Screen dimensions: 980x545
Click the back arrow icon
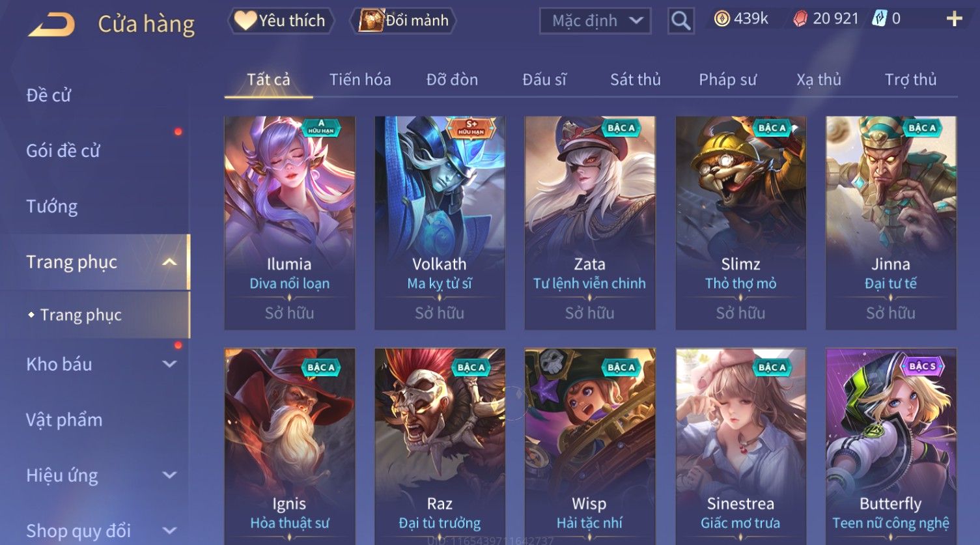pos(51,25)
